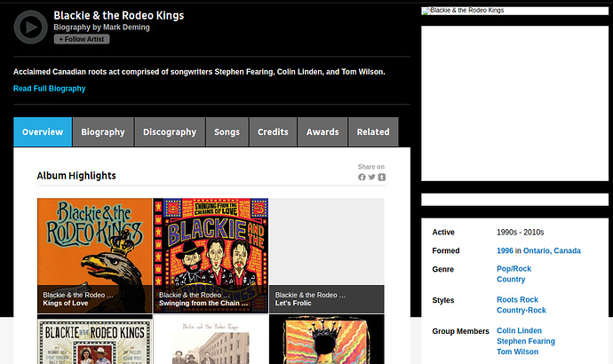Open Ontario, Canada location link
Image resolution: width=613 pixels, height=364 pixels.
coord(552,250)
